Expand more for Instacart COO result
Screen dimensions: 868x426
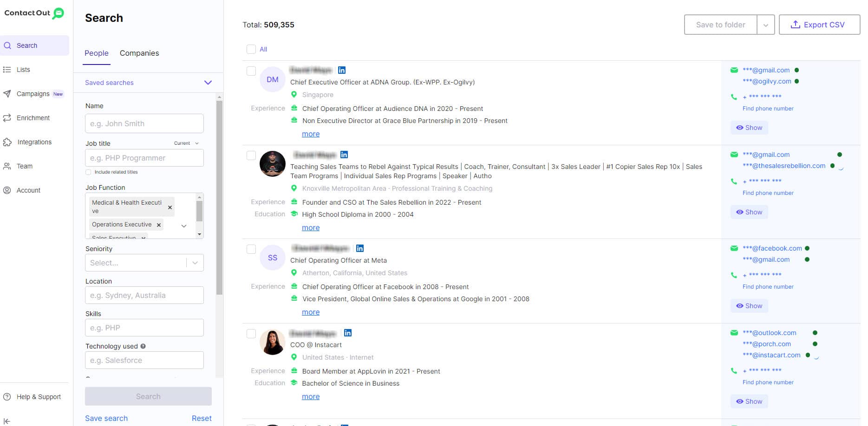311,397
